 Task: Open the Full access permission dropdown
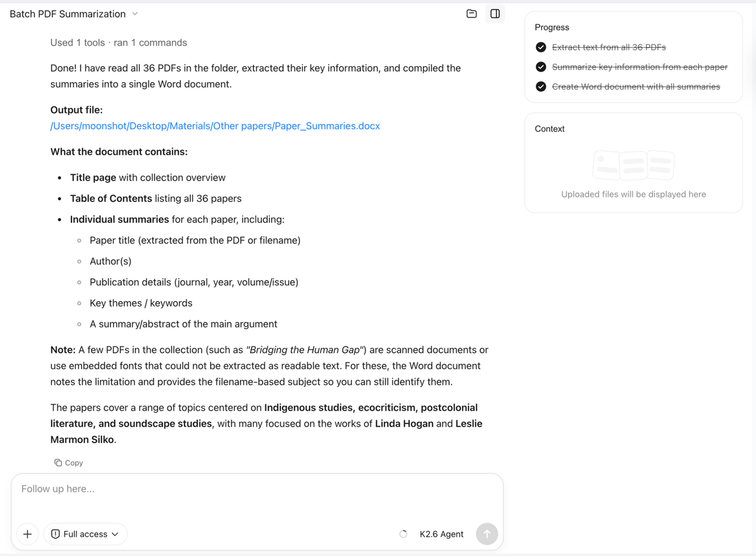[86, 534]
